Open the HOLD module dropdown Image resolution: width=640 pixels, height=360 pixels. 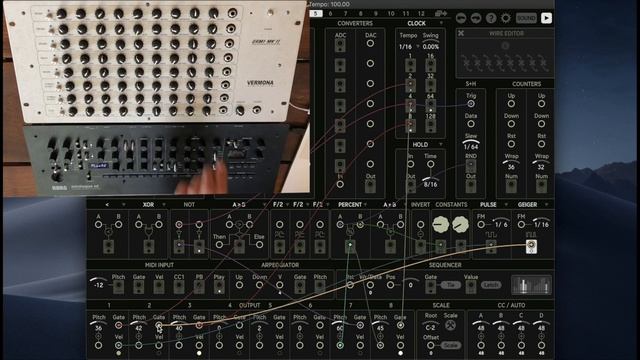440,144
